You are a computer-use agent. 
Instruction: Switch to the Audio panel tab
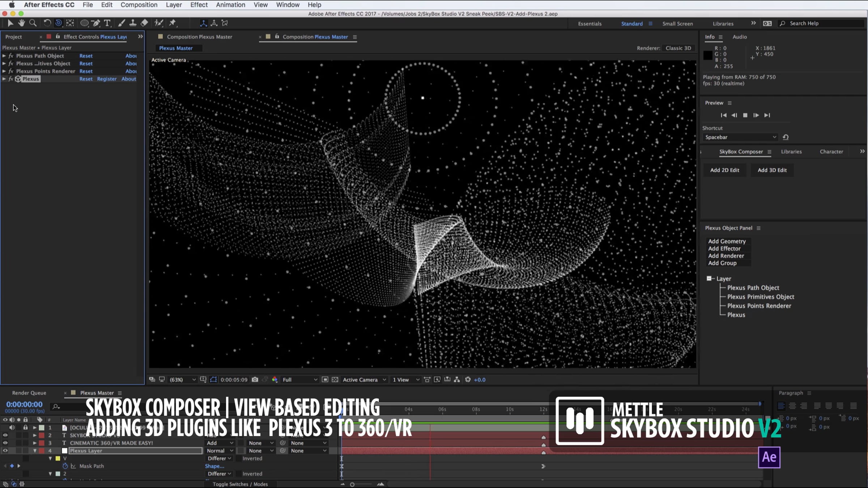740,37
